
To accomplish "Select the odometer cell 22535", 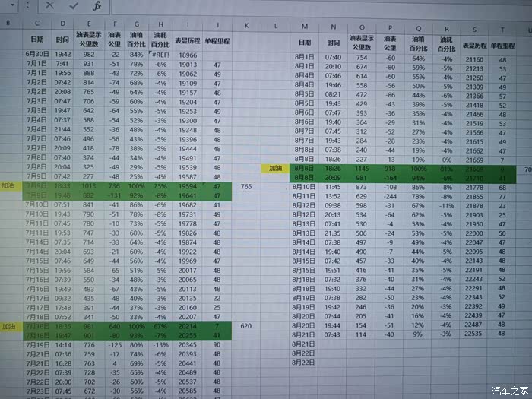I will tap(473, 334).
